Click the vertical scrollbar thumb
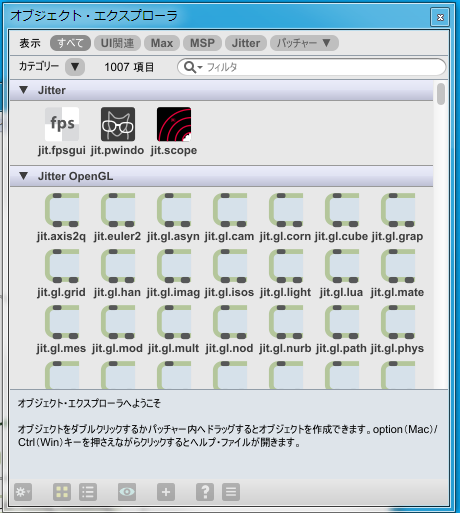Viewport: 460px width, 513px height. click(x=441, y=94)
